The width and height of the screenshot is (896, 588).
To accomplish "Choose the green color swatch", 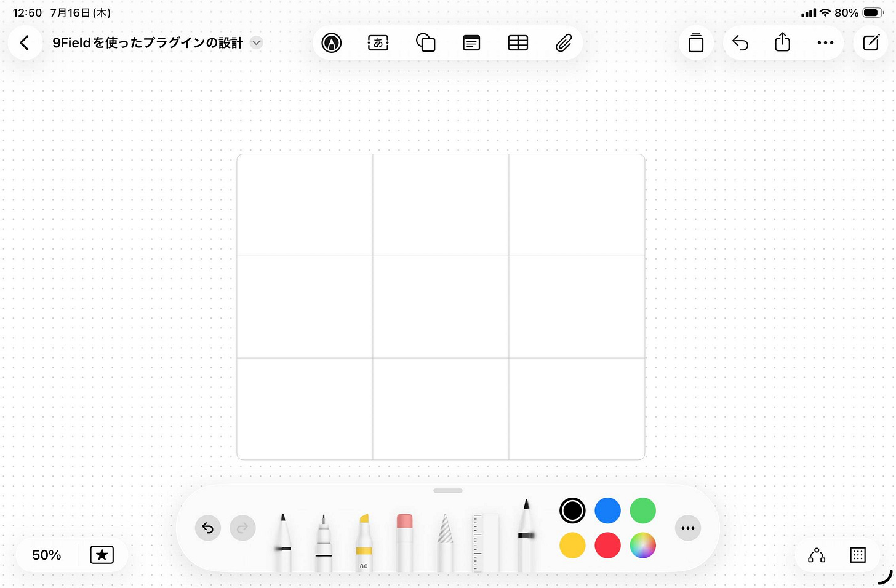I will pyautogui.click(x=643, y=511).
